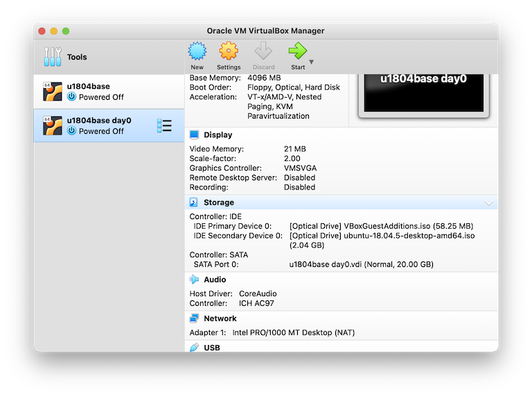Viewport: 532px width, 396px height.
Task: Click the Base Memory 4096 MB value
Action: (x=264, y=78)
